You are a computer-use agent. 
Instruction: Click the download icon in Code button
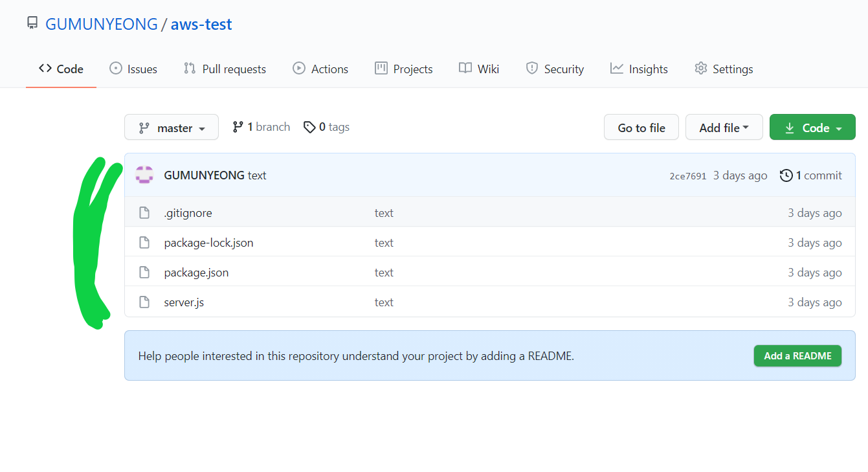[790, 128]
